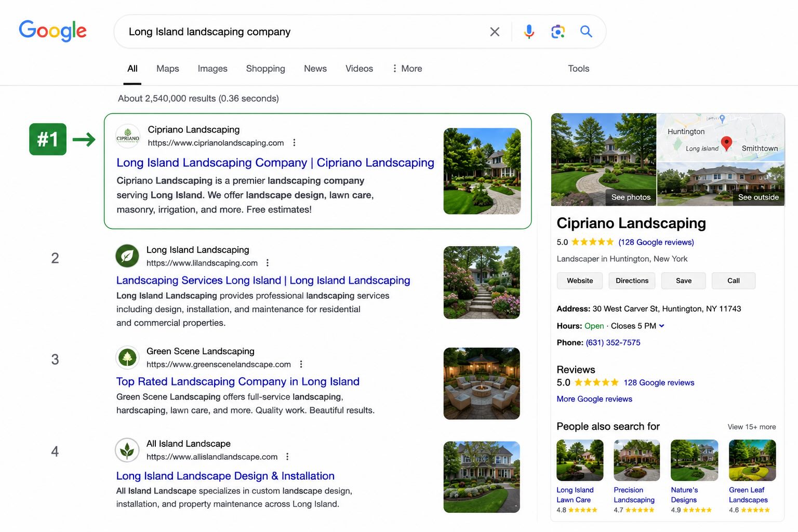Click the All Island Landscape result thumbnail

pos(482,477)
